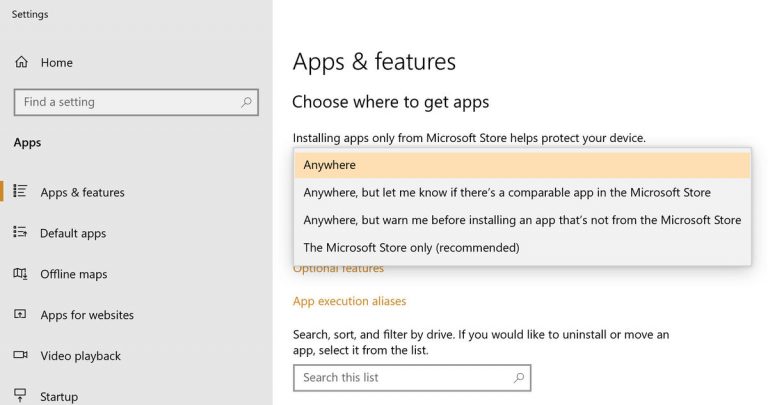Open the Default apps section
This screenshot has width=768, height=405.
pyautogui.click(x=73, y=234)
